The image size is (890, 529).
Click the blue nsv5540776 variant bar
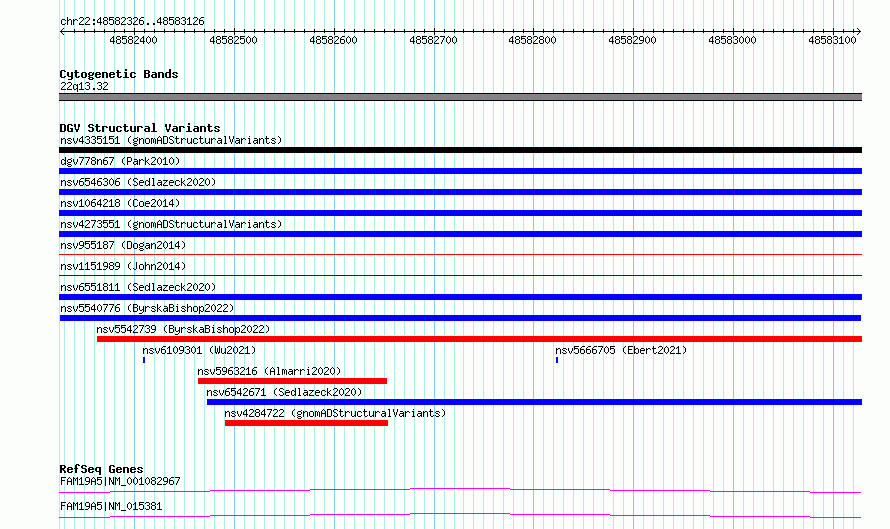(x=460, y=318)
